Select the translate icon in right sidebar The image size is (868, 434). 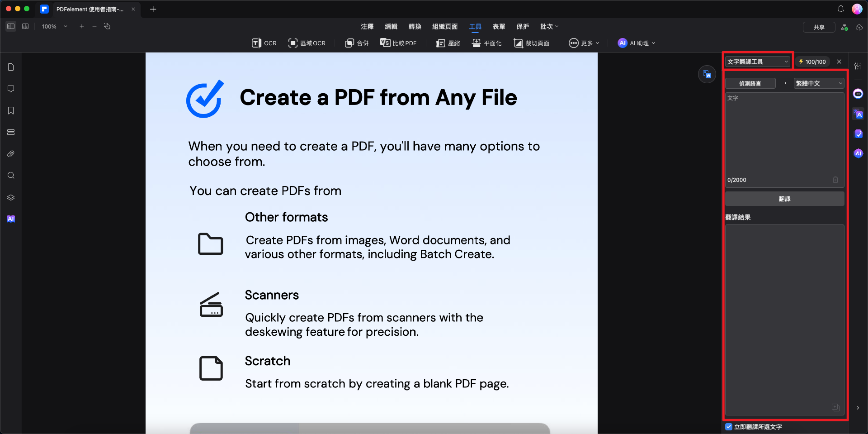coord(858,114)
